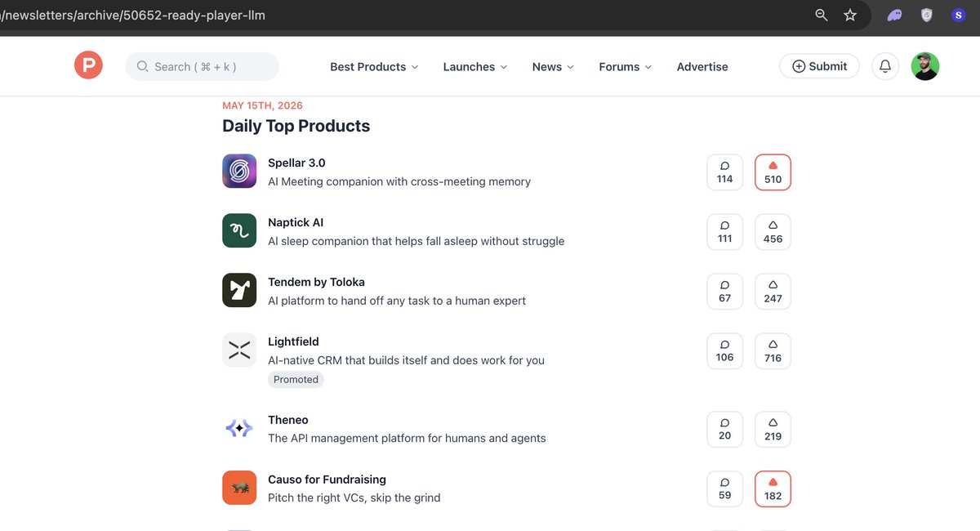Click the browser zoom magnifier icon
Viewport: 980px width, 531px height.
[822, 15]
